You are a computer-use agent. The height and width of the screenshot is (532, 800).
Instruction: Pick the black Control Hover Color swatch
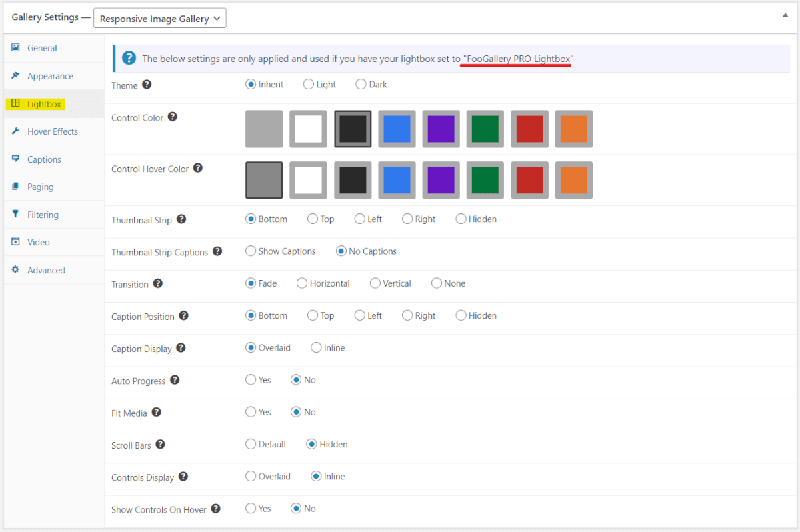point(353,180)
